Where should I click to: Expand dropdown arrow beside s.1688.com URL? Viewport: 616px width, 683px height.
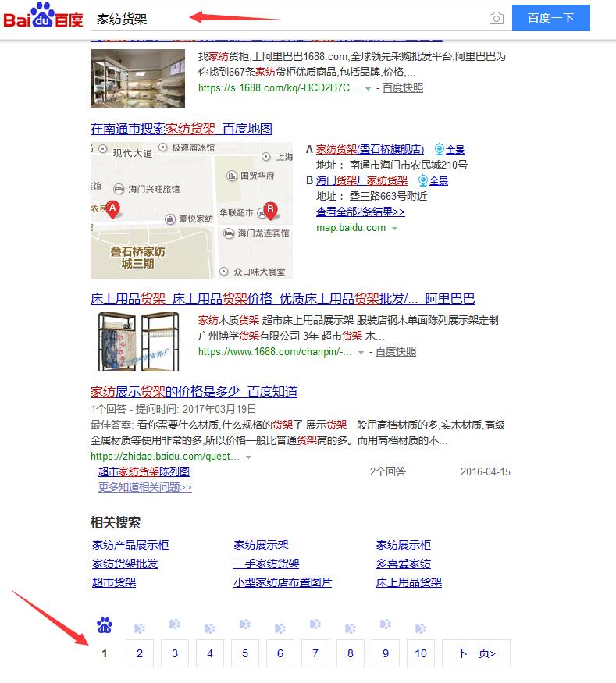click(x=369, y=88)
